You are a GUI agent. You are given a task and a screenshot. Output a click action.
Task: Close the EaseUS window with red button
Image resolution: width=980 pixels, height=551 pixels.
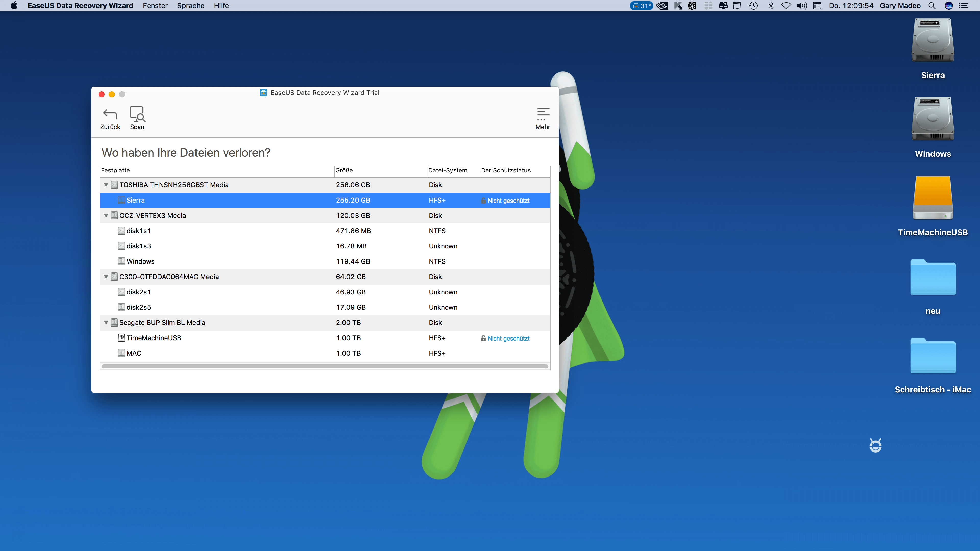[102, 94]
